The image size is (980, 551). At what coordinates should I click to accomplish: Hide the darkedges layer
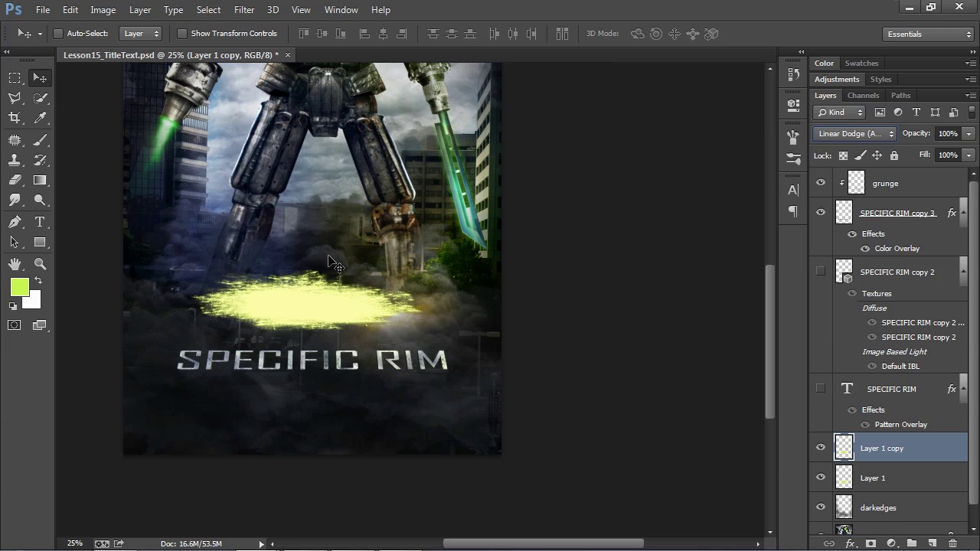(x=821, y=507)
